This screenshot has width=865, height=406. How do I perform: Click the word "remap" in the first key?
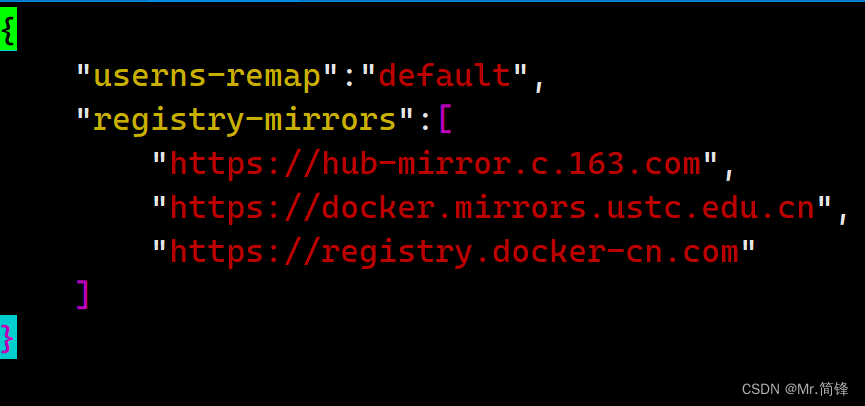[x=274, y=78]
